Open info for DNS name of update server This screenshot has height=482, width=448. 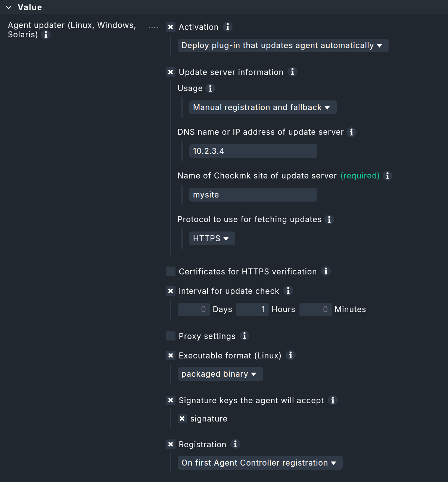pos(351,132)
